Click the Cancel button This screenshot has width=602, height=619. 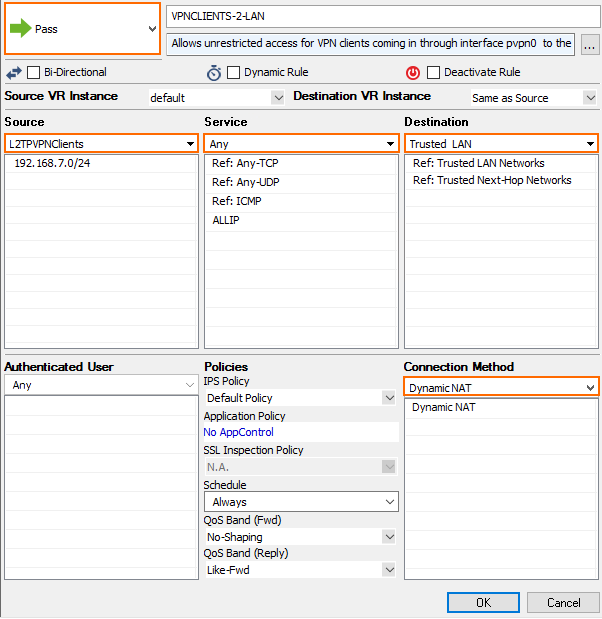click(x=563, y=602)
